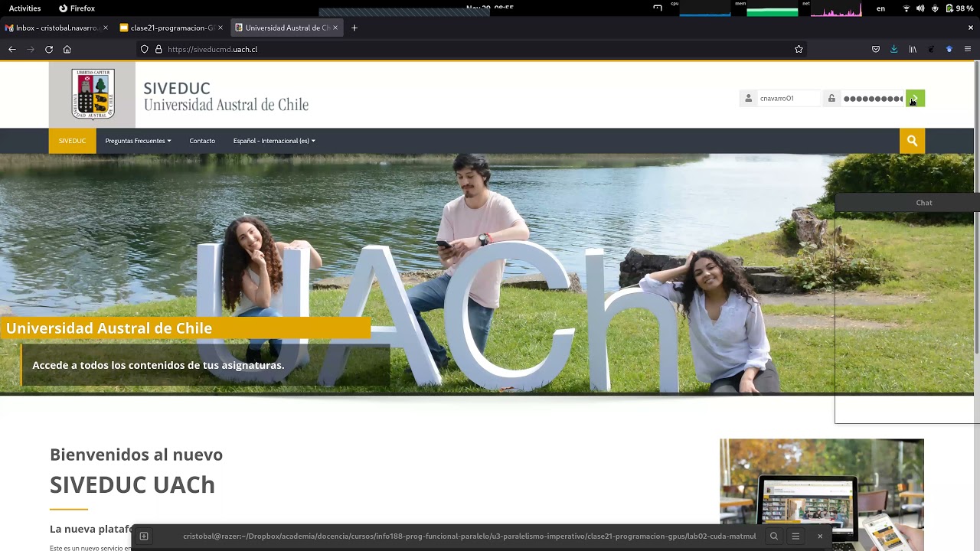The height and width of the screenshot is (551, 980).
Task: Open the yellow site search button
Action: (x=912, y=141)
